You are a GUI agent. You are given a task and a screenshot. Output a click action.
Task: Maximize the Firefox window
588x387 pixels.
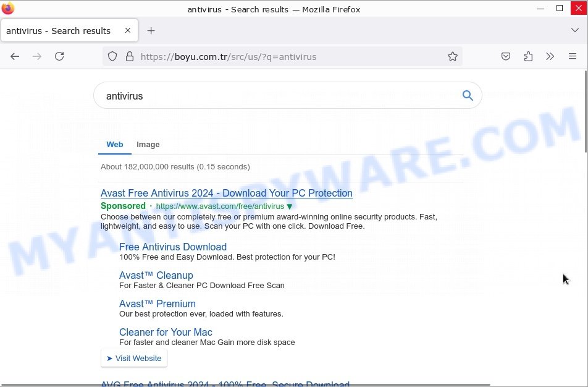point(559,8)
